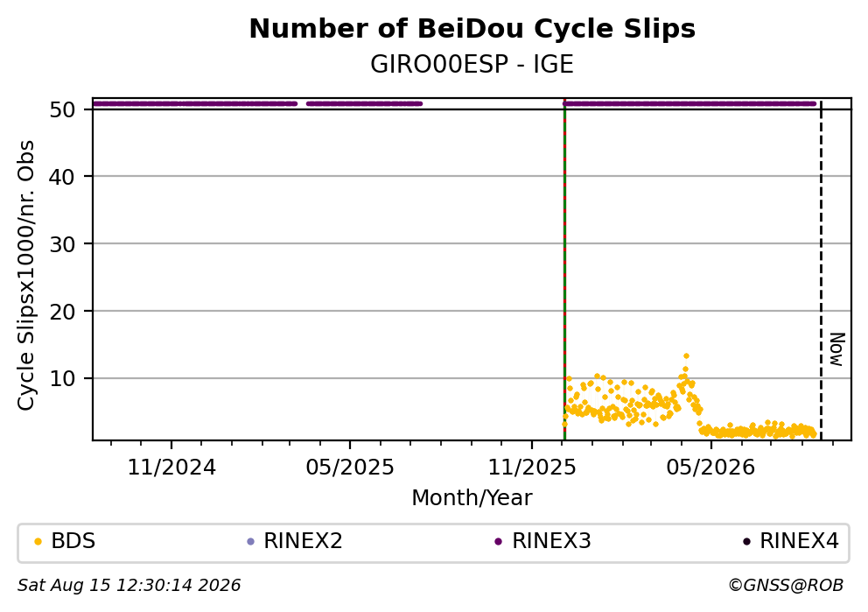
Task: Click the 11/2025 x-axis tick label
Action: [531, 468]
